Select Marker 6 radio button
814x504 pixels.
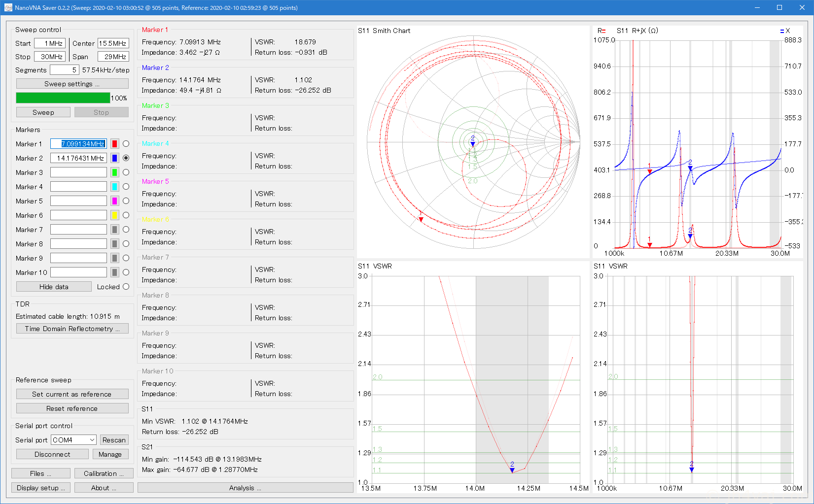(x=126, y=215)
